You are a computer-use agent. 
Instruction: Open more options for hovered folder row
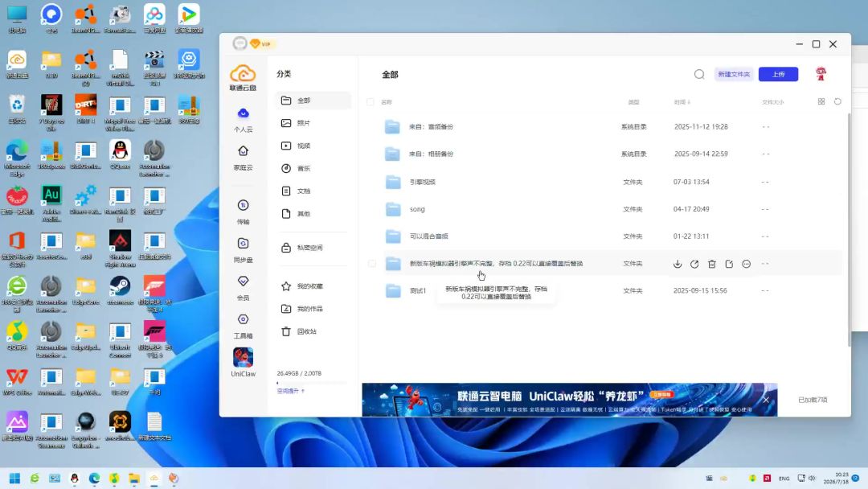[746, 264]
